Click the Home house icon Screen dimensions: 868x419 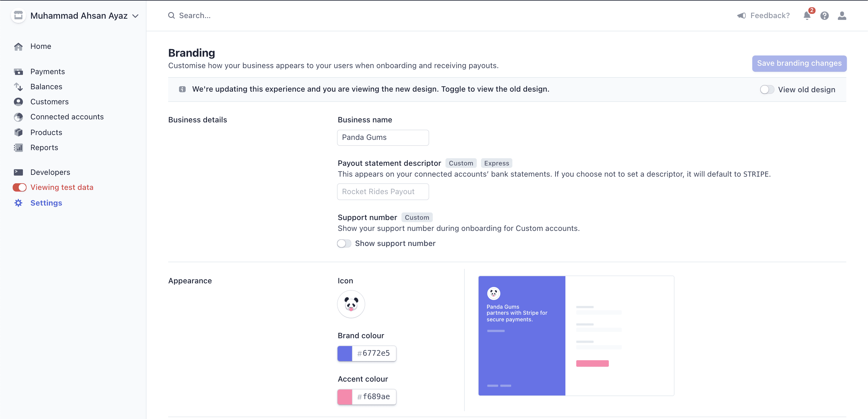coord(18,46)
